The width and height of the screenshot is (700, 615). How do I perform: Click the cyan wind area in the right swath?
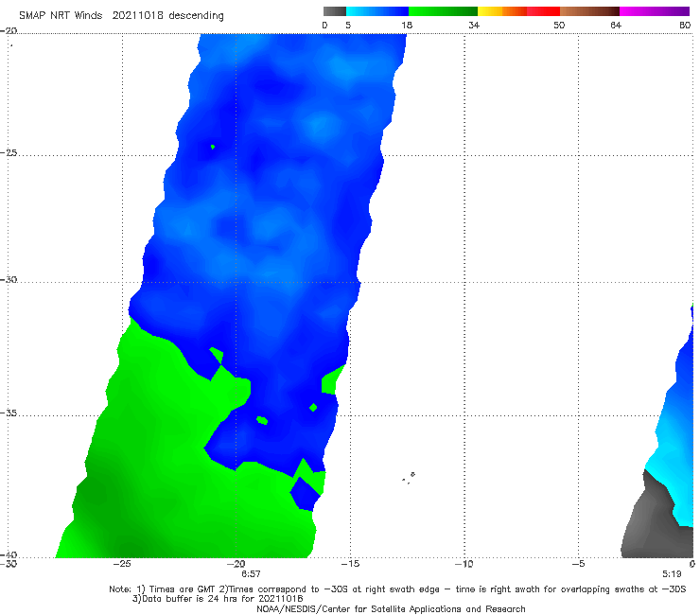pyautogui.click(x=672, y=460)
